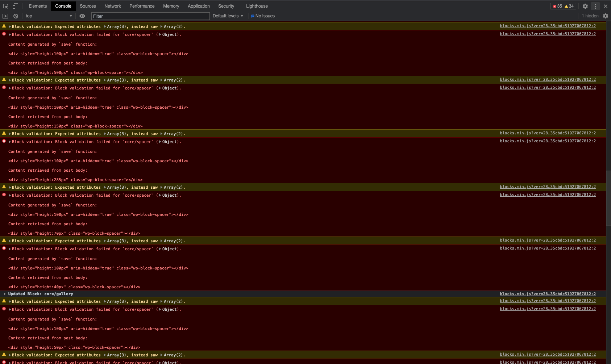Show the console sidebar
Screen dimensions: 611x364
point(5,16)
